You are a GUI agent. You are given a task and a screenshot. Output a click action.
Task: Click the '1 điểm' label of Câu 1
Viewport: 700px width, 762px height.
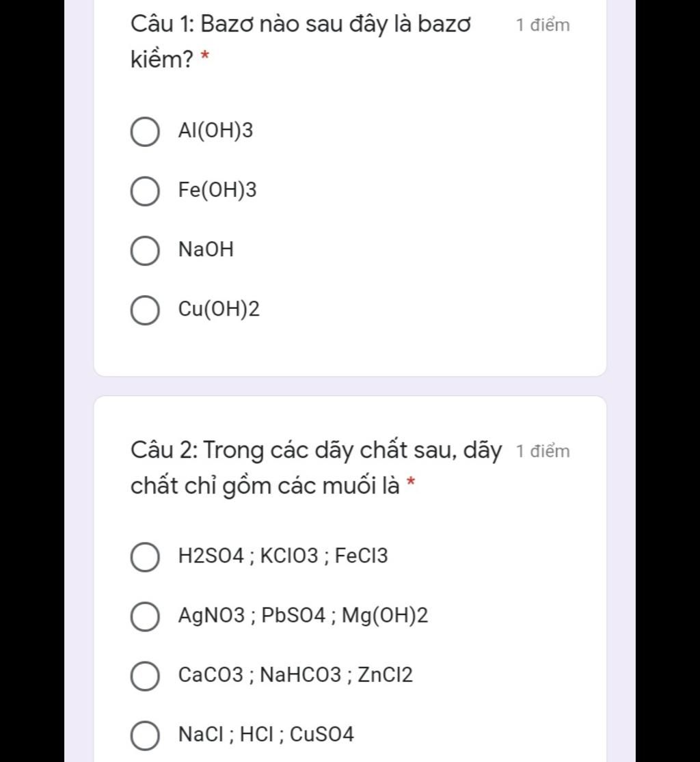point(543,25)
